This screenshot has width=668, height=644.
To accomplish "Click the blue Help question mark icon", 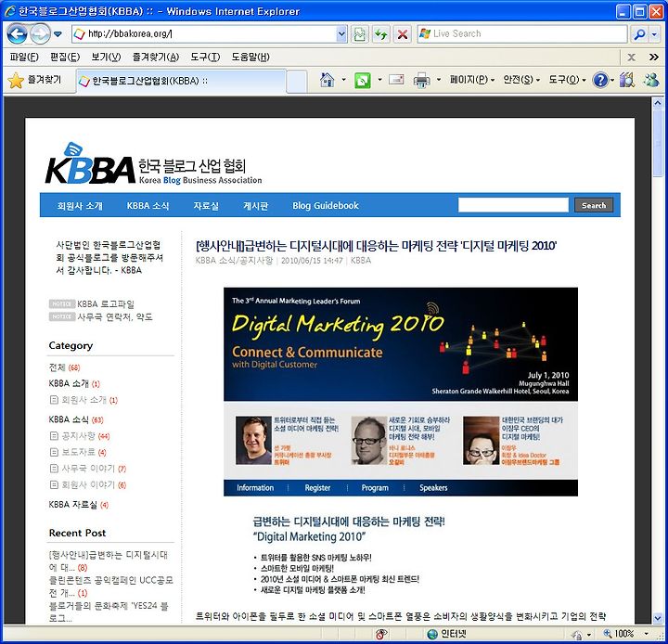I will click(x=600, y=80).
